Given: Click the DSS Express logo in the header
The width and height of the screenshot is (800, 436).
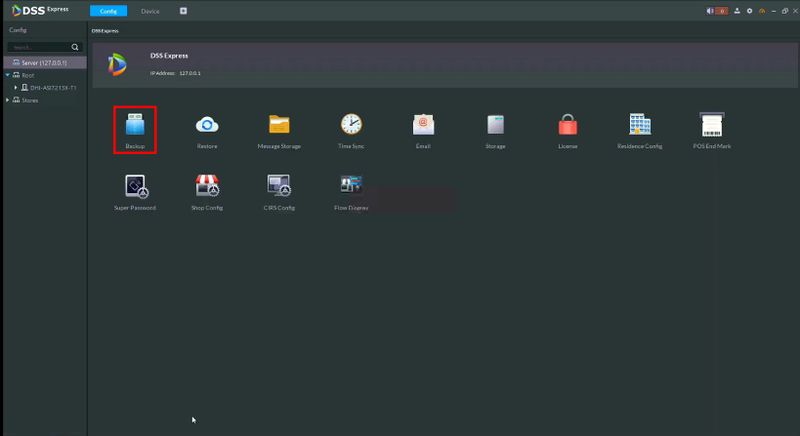Looking at the screenshot, I should (x=40, y=10).
